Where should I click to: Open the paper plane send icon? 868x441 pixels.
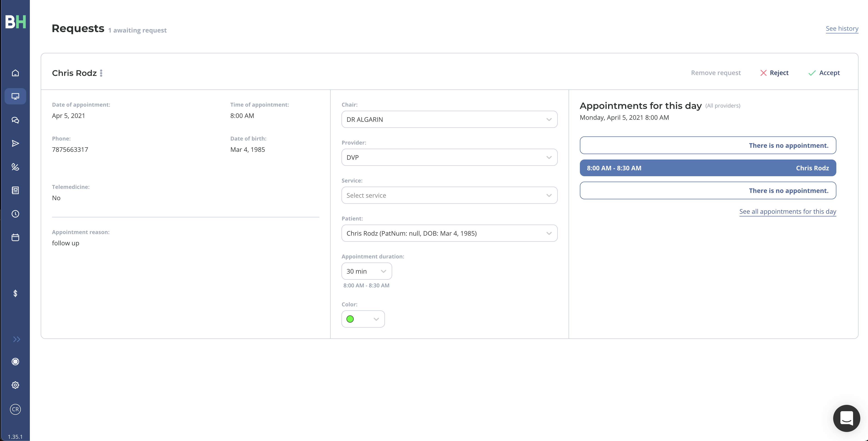(x=15, y=143)
